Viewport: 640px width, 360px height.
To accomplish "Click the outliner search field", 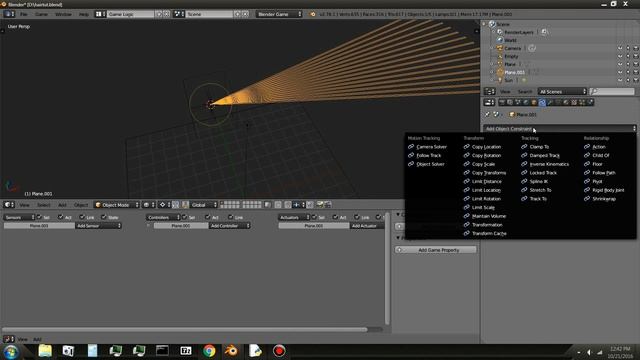I will pyautogui.click(x=612, y=91).
